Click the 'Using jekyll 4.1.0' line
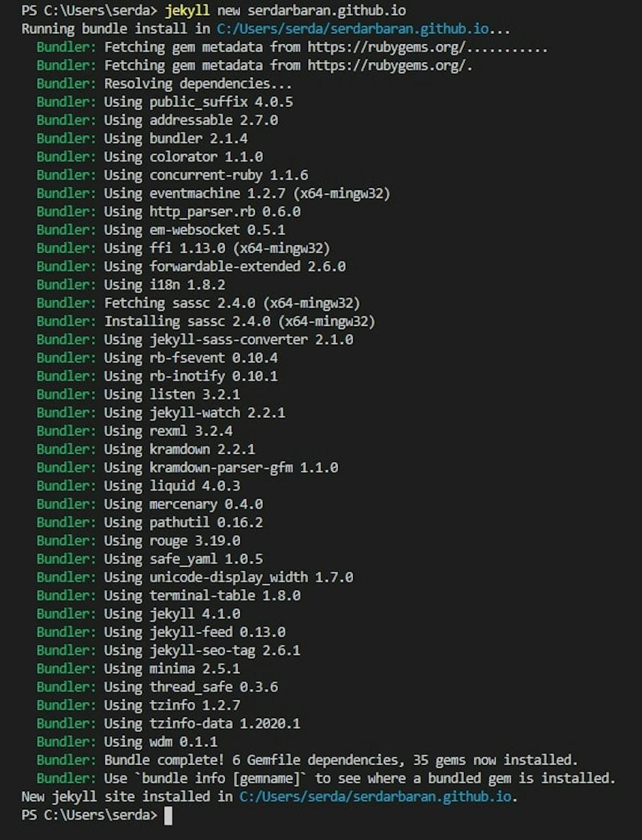This screenshot has width=642, height=840. click(172, 614)
